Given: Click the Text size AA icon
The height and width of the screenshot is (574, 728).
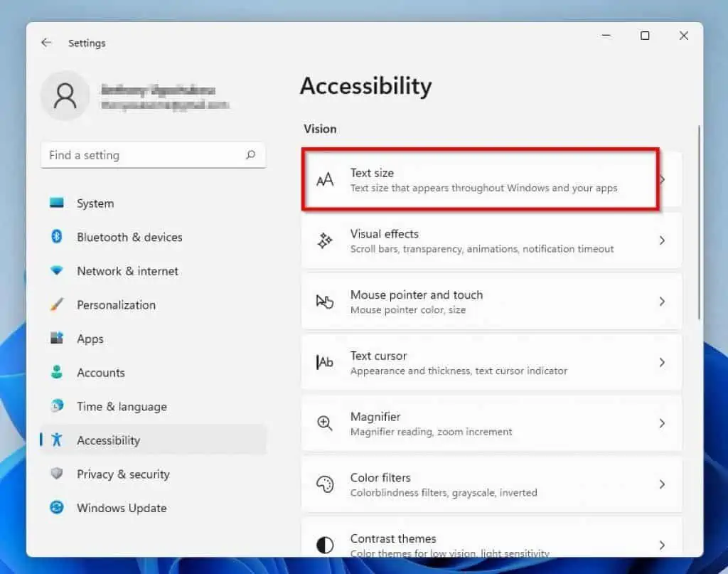Looking at the screenshot, I should 325,180.
